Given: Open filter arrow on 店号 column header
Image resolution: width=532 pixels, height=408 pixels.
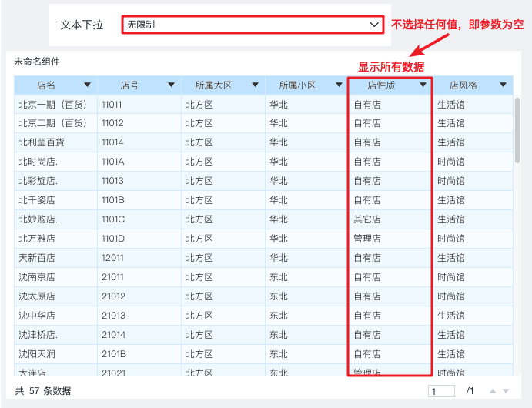Looking at the screenshot, I should (x=172, y=85).
